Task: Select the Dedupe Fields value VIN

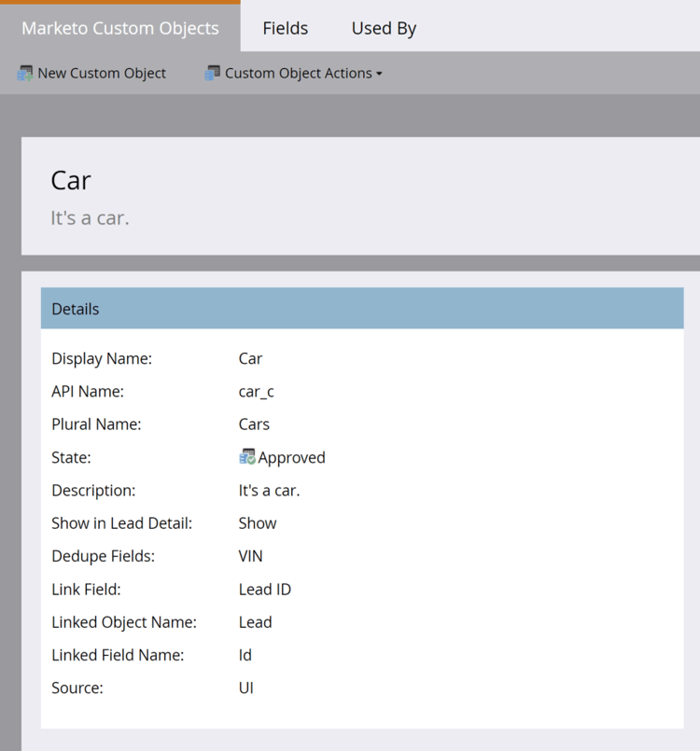Action: 250,556
